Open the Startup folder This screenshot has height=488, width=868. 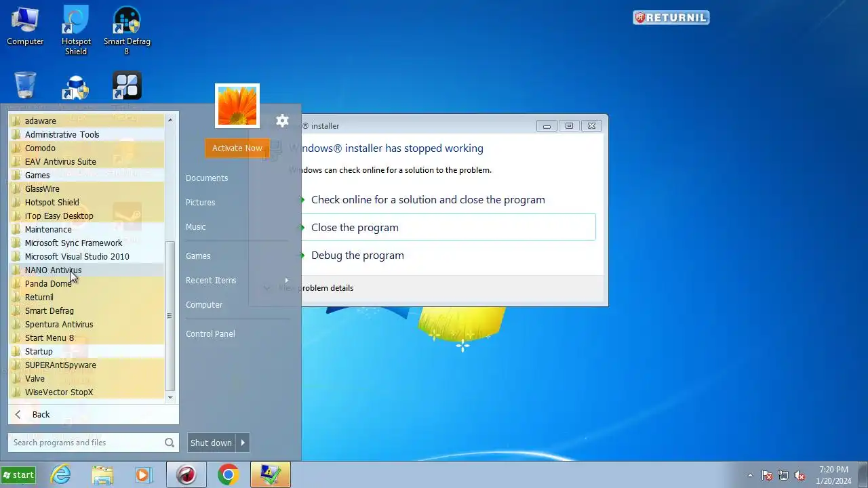tap(86, 351)
